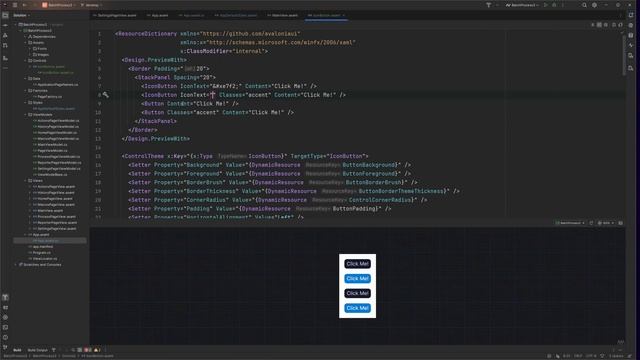
Task: Select Program.cs in the solution tree
Action: click(42, 253)
